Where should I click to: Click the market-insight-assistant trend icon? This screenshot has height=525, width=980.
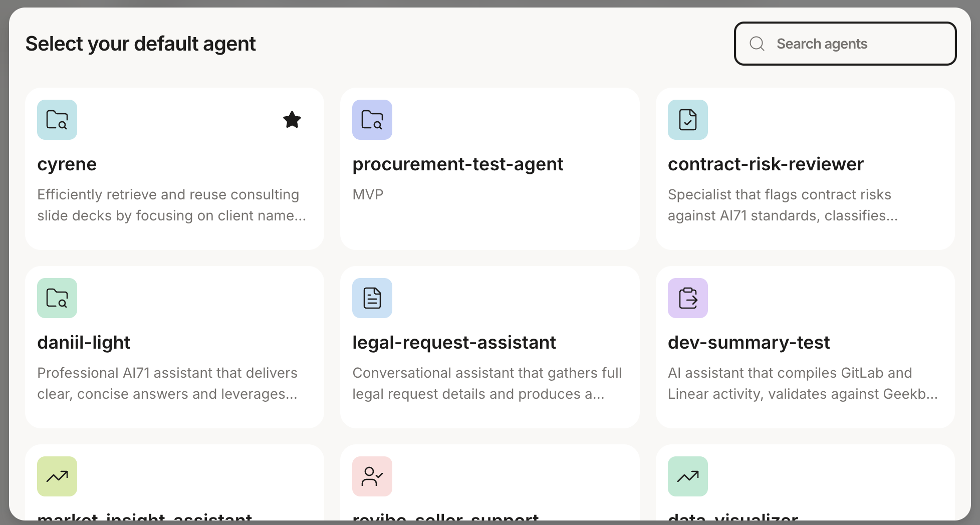tap(57, 476)
